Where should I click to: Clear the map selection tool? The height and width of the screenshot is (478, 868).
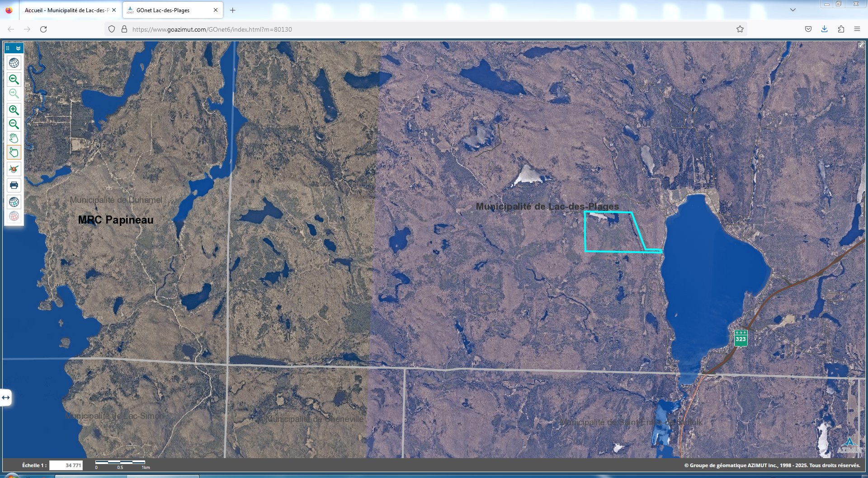[14, 169]
